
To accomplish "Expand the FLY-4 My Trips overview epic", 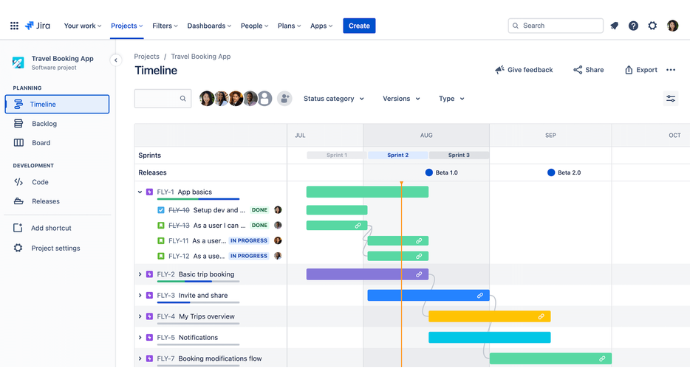I will (x=140, y=316).
